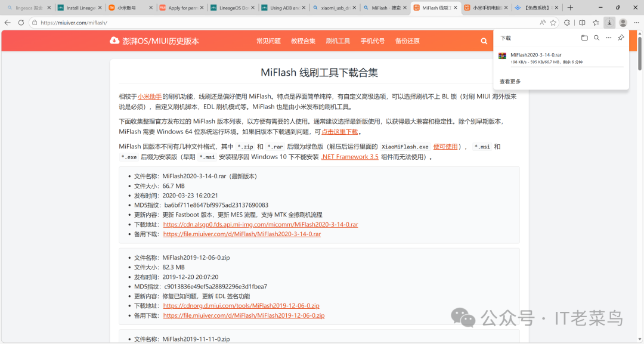Open the browser settings menu

[637, 21]
